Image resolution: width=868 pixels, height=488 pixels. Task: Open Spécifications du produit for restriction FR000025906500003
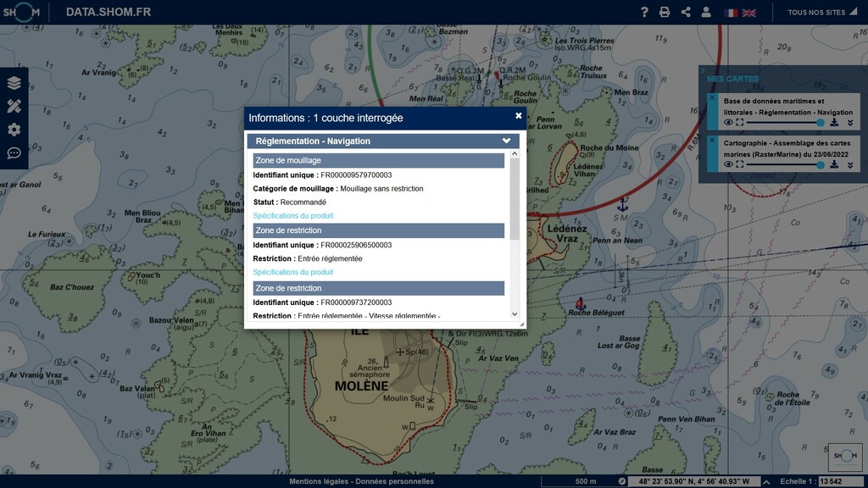(x=292, y=272)
